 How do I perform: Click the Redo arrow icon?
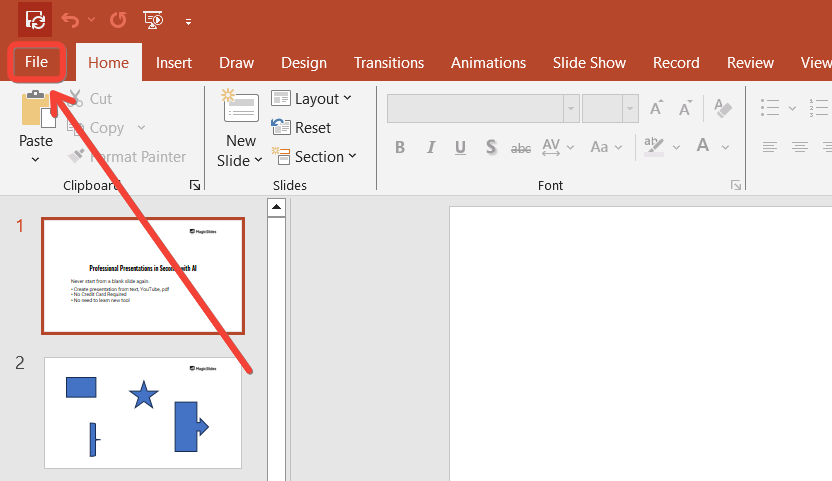click(118, 19)
